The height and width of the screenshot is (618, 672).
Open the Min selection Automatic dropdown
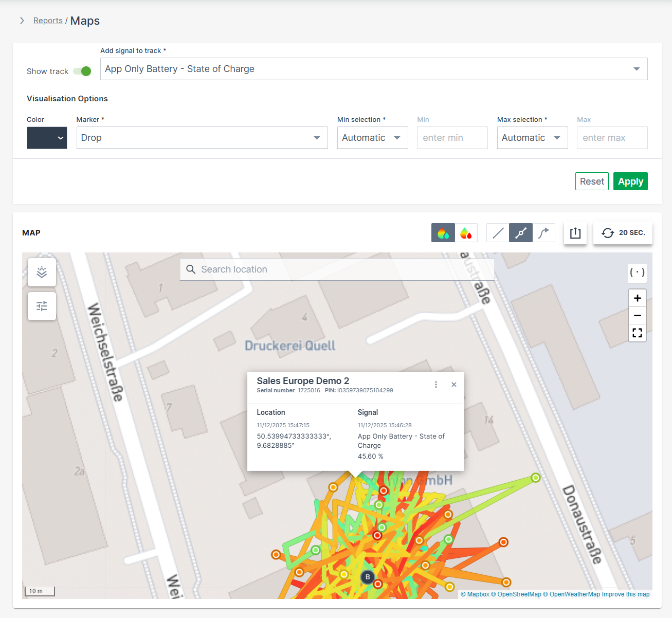[x=372, y=138]
